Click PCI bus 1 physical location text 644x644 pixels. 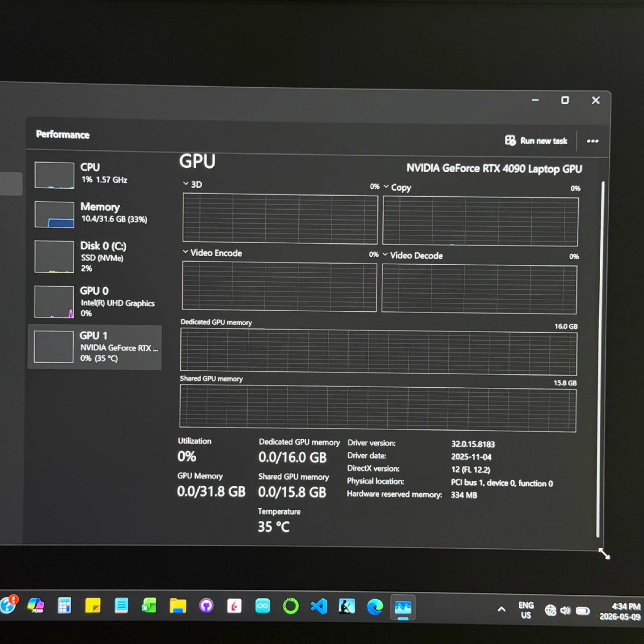coord(502,483)
